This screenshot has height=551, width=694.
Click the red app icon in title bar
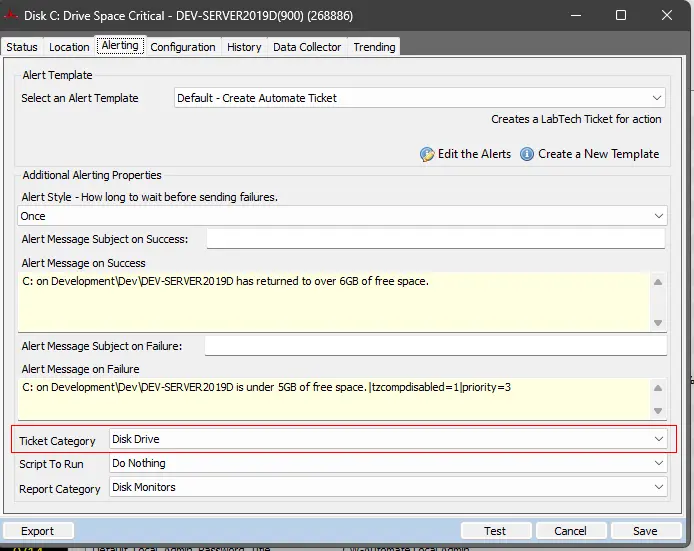(x=11, y=15)
